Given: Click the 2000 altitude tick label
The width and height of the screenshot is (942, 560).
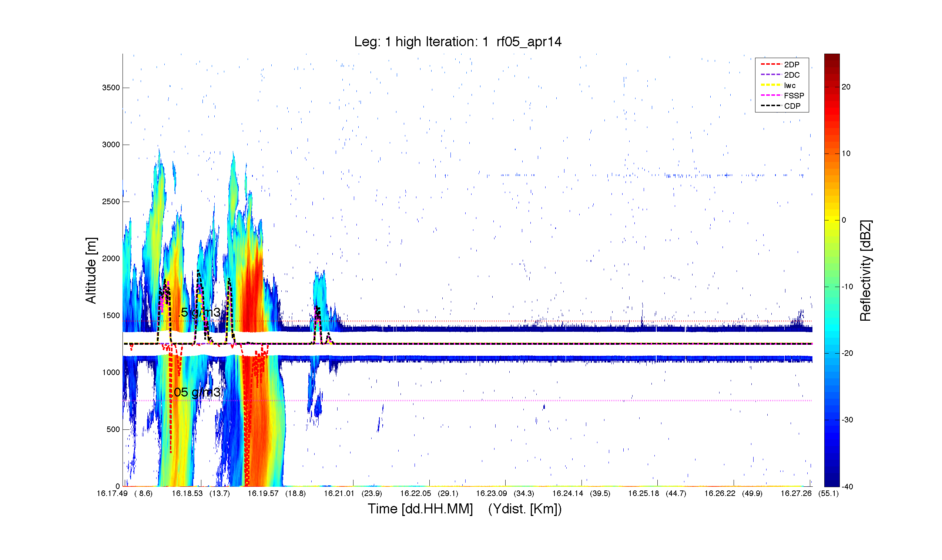Looking at the screenshot, I should click(111, 259).
